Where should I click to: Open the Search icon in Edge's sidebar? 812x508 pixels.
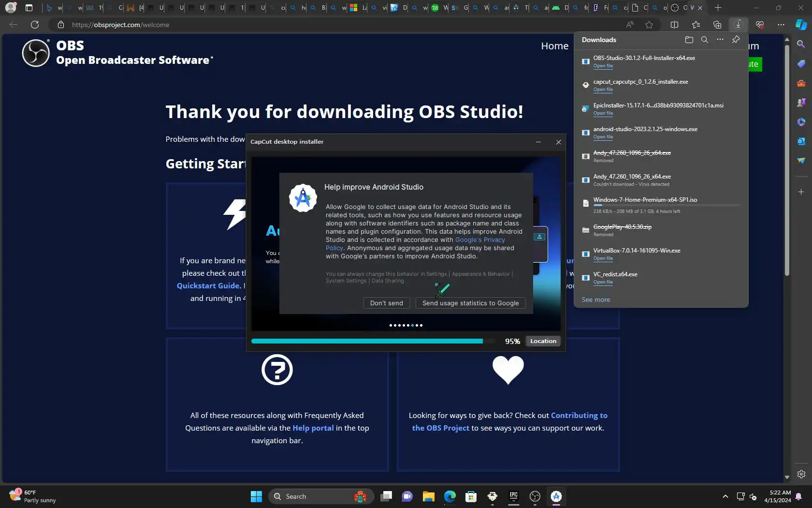point(801,45)
